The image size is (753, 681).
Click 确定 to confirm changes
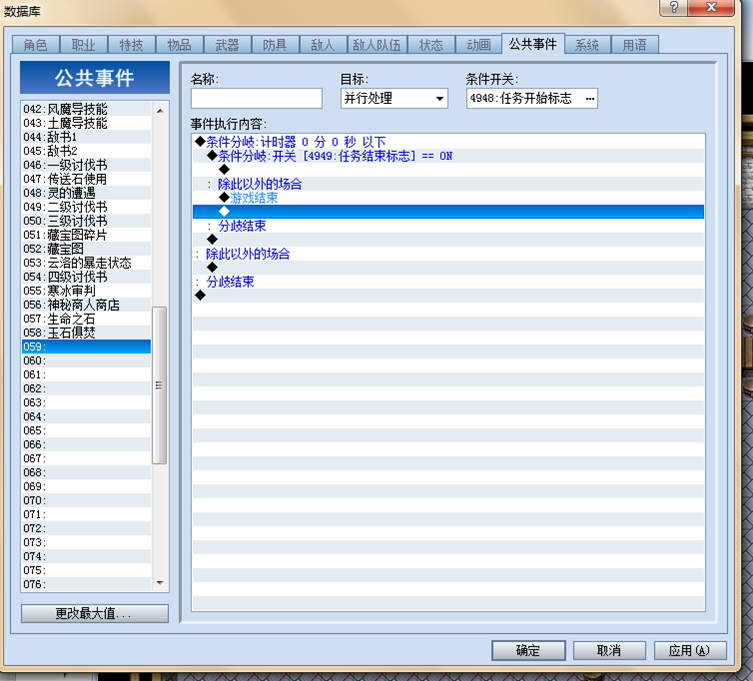[x=528, y=650]
